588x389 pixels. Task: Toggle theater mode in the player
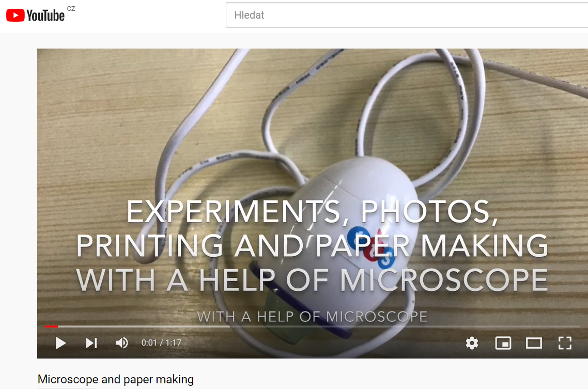[534, 343]
